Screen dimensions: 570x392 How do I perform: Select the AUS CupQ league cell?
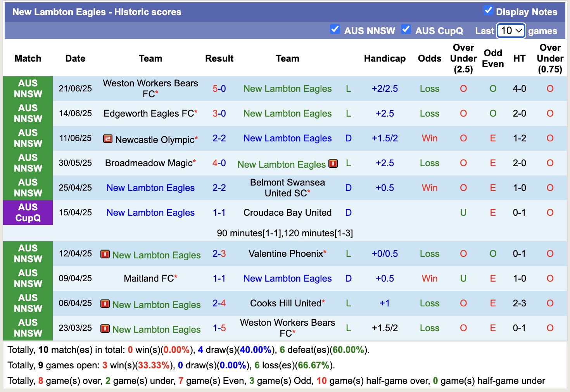tap(28, 213)
